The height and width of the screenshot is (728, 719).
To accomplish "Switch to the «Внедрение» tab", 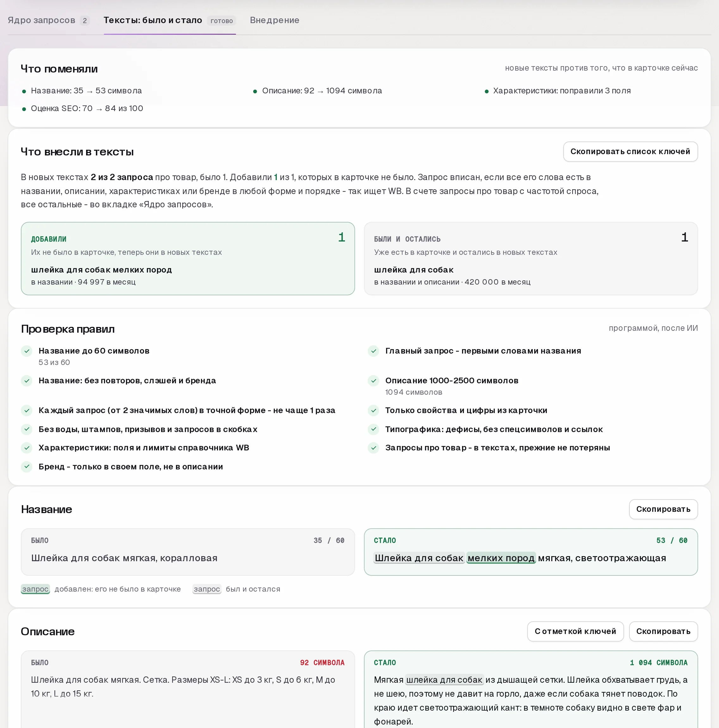I will click(274, 20).
